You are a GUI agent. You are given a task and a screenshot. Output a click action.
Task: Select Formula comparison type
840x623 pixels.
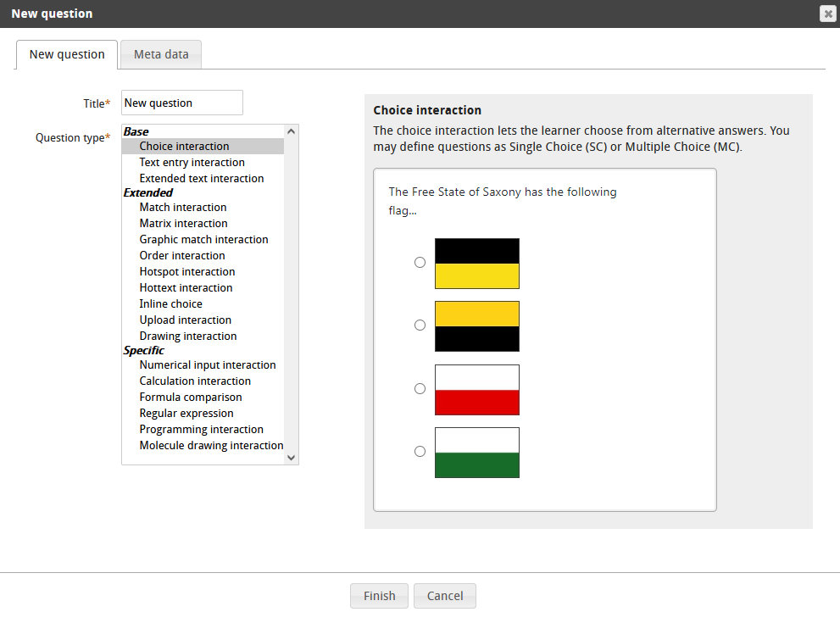[x=203, y=397]
